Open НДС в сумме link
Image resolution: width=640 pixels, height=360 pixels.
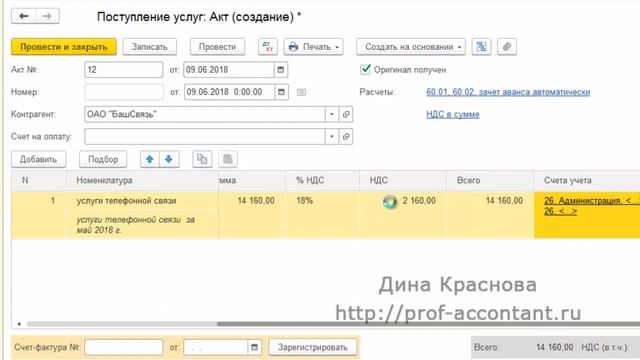click(x=453, y=114)
